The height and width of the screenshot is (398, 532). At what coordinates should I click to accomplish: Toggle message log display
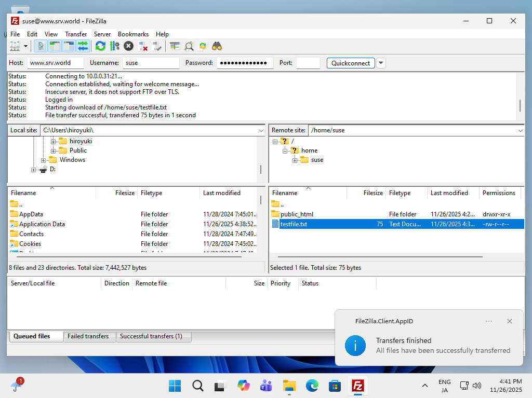[x=41, y=46]
